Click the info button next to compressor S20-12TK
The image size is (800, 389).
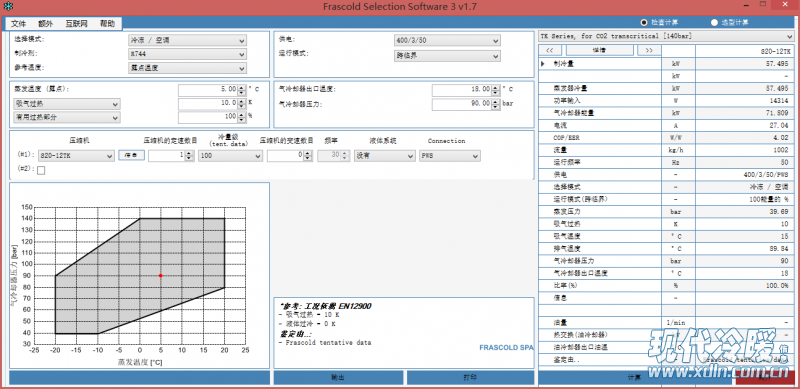coord(132,156)
